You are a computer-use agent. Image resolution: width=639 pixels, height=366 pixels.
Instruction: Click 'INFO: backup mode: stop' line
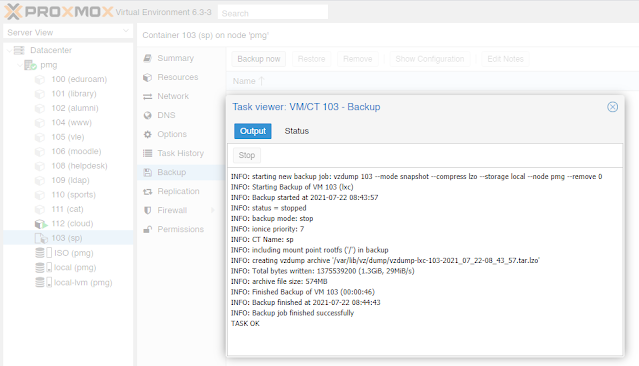[x=272, y=218]
